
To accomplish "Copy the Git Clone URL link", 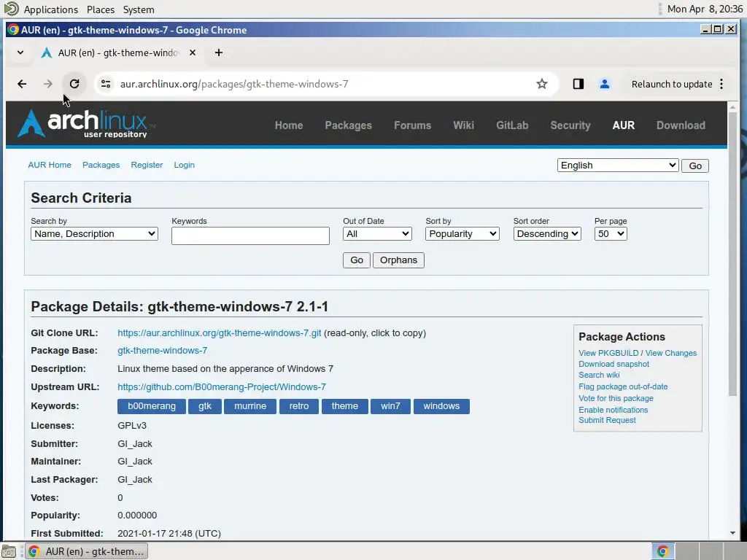I will coord(219,333).
